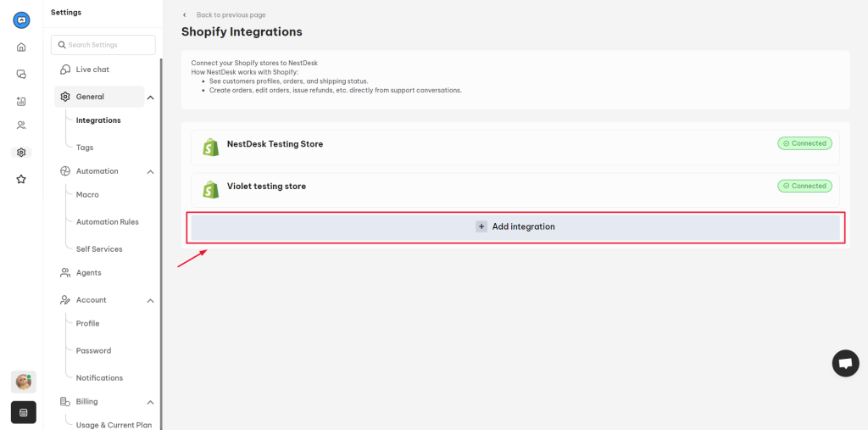Open the customers people icon in left rail

pos(21,126)
